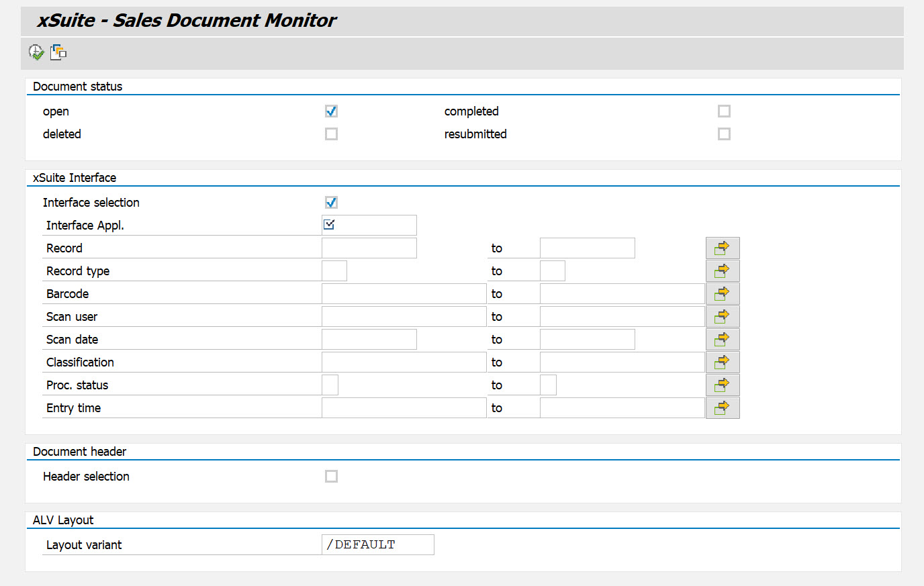Check the deleted document status
924x586 pixels.
pos(330,134)
